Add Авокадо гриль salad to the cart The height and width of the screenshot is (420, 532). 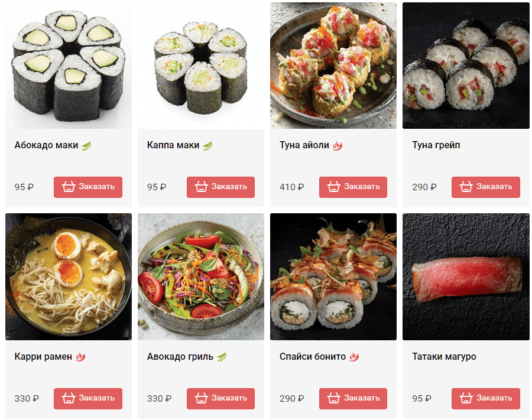[221, 399]
